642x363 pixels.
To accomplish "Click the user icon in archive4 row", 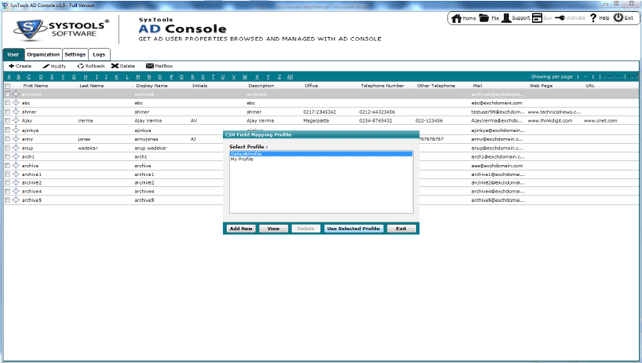I will (16, 191).
